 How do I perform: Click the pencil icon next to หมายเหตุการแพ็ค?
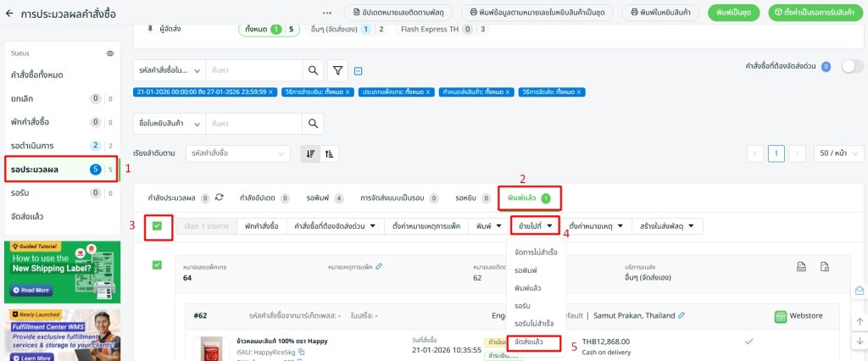point(380,267)
